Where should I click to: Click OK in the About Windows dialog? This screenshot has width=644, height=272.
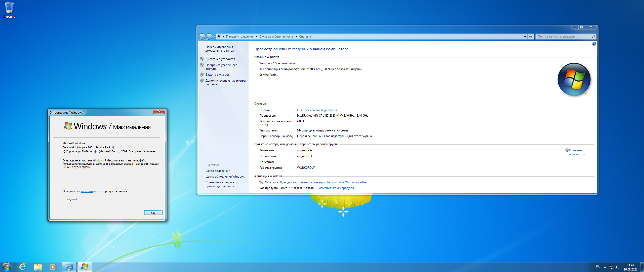[x=153, y=213]
